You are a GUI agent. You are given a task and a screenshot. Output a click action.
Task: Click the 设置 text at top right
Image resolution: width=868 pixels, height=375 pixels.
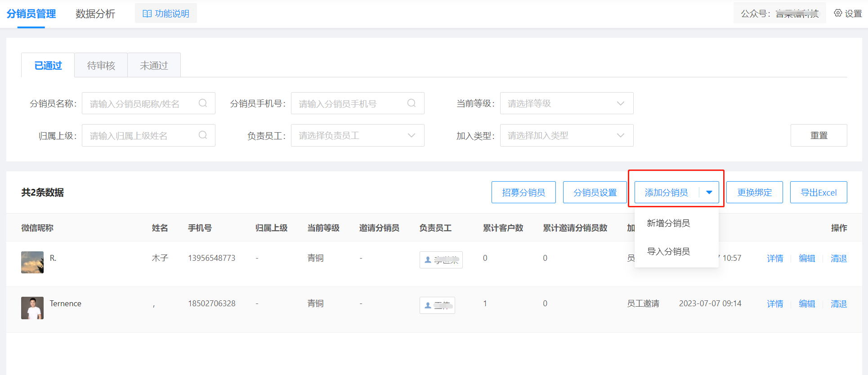click(x=853, y=13)
